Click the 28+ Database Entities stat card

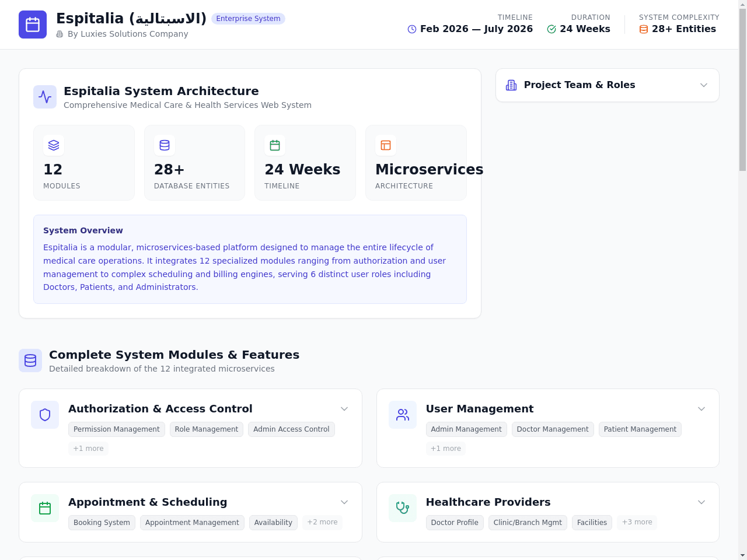194,163
